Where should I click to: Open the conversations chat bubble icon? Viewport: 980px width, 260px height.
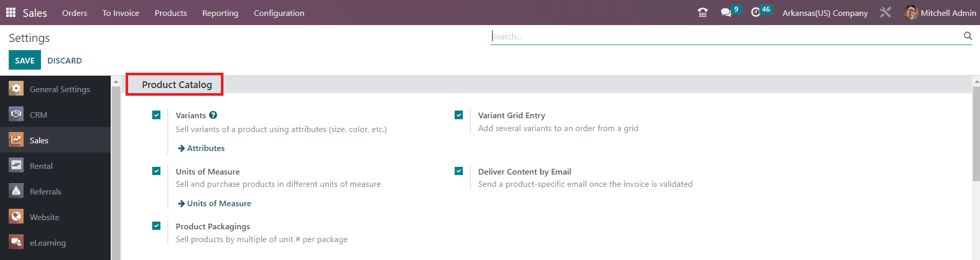click(x=726, y=13)
